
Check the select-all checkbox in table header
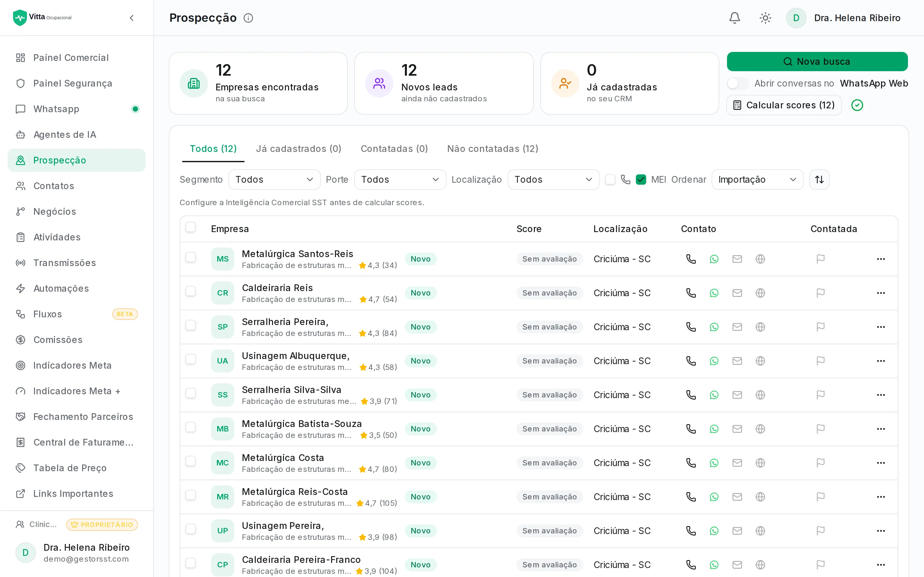click(x=191, y=227)
